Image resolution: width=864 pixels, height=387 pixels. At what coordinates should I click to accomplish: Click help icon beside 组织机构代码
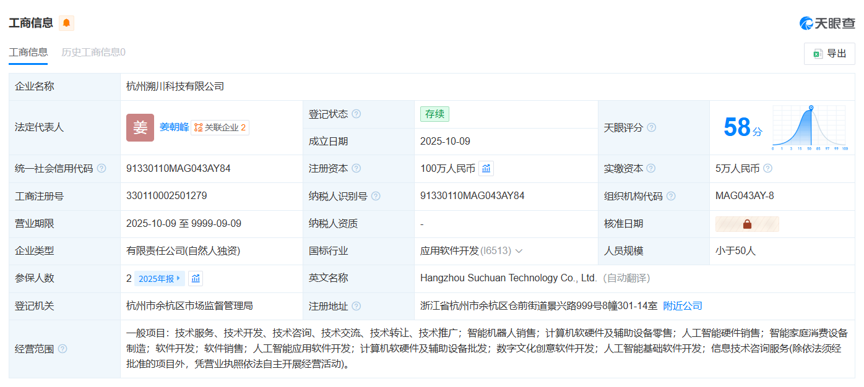671,196
